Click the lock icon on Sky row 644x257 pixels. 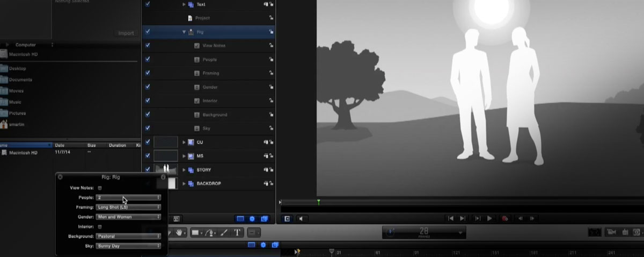(270, 128)
